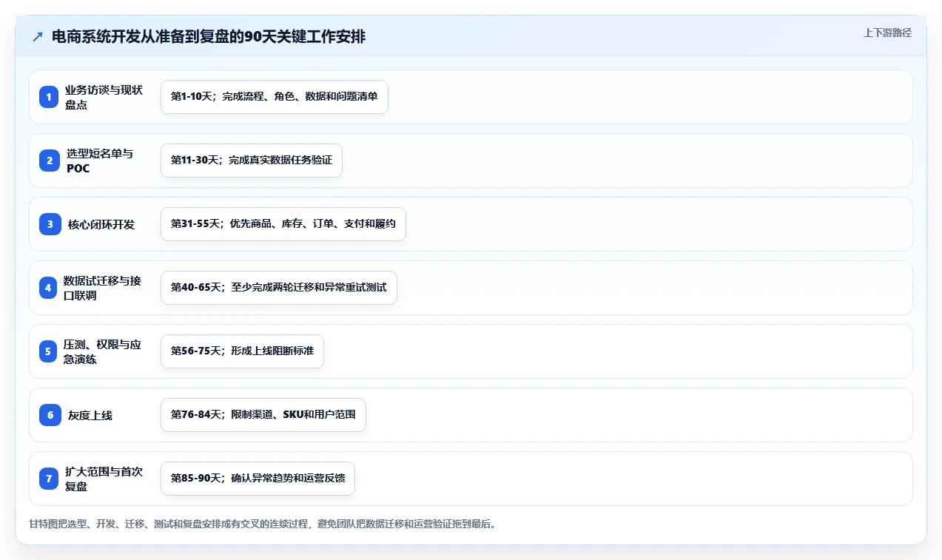Viewport: 942px width, 560px height.
Task: Click the arrow icon beside the title
Action: (x=38, y=37)
